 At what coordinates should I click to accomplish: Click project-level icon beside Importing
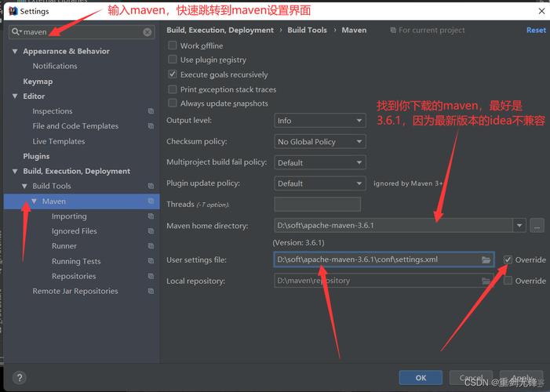click(x=151, y=216)
